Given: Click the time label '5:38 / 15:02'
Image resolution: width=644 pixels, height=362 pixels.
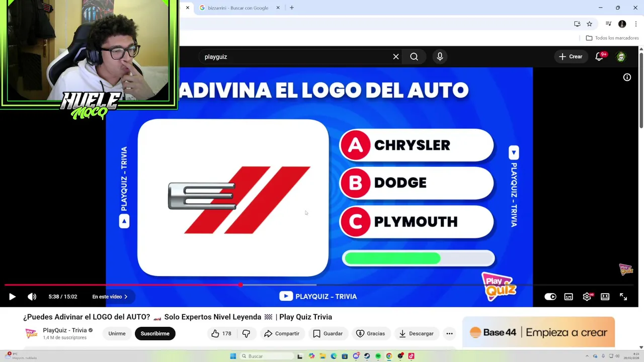Looking at the screenshot, I should point(63,297).
